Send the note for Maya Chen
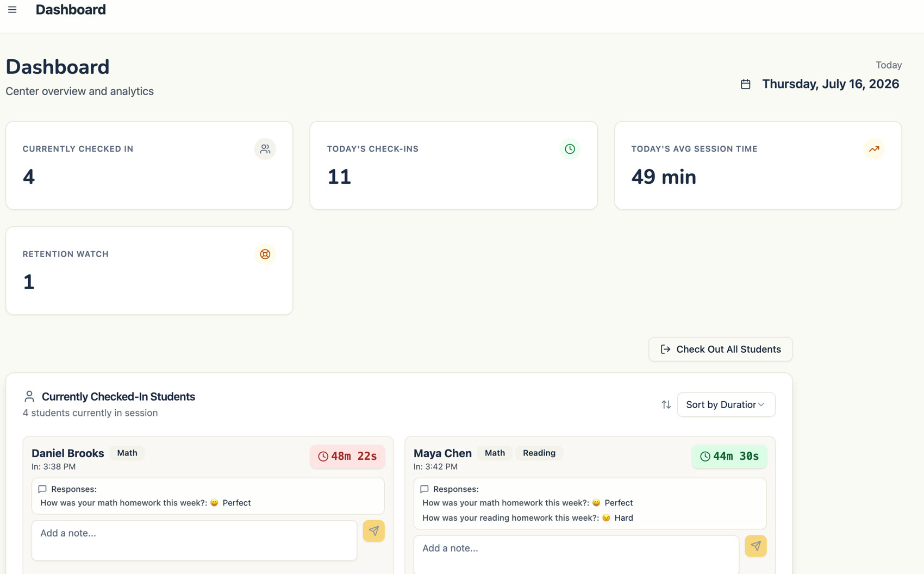 pyautogui.click(x=756, y=546)
